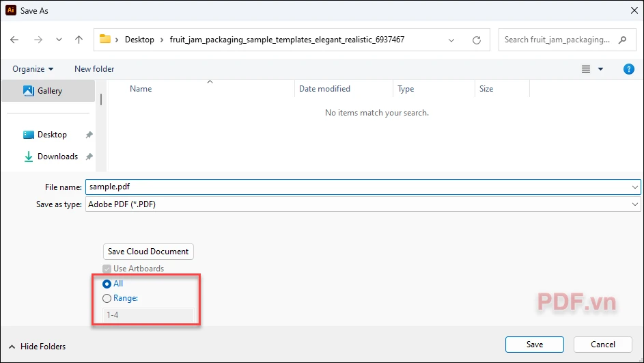The width and height of the screenshot is (644, 363).
Task: Open Downloads in the navigation pane
Action: point(57,157)
